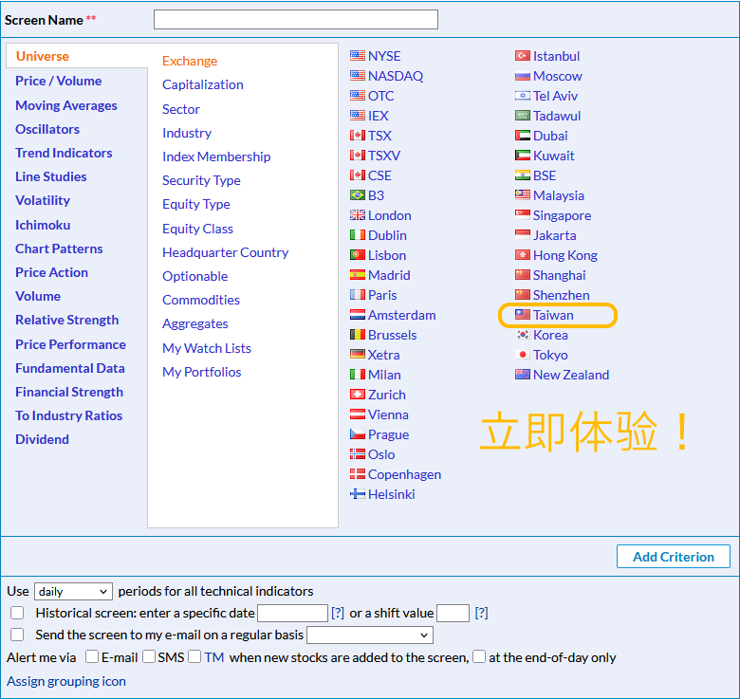Click the Tel Aviv Israel flag icon
The height and width of the screenshot is (700, 740).
[x=523, y=96]
